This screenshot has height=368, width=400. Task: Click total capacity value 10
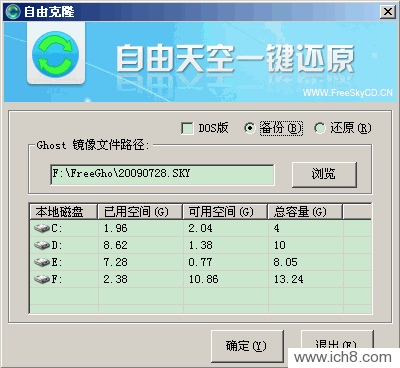click(x=280, y=246)
